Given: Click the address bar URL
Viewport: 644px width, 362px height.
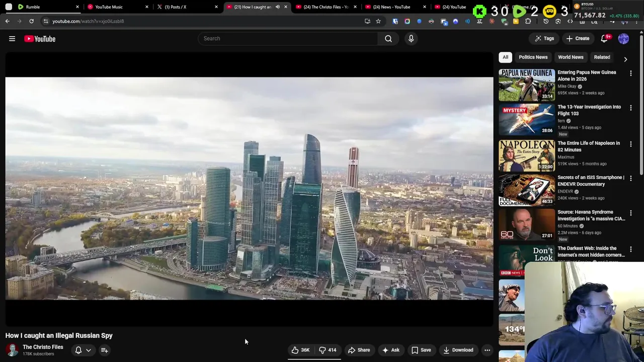Looking at the screenshot, I should click(x=88, y=21).
